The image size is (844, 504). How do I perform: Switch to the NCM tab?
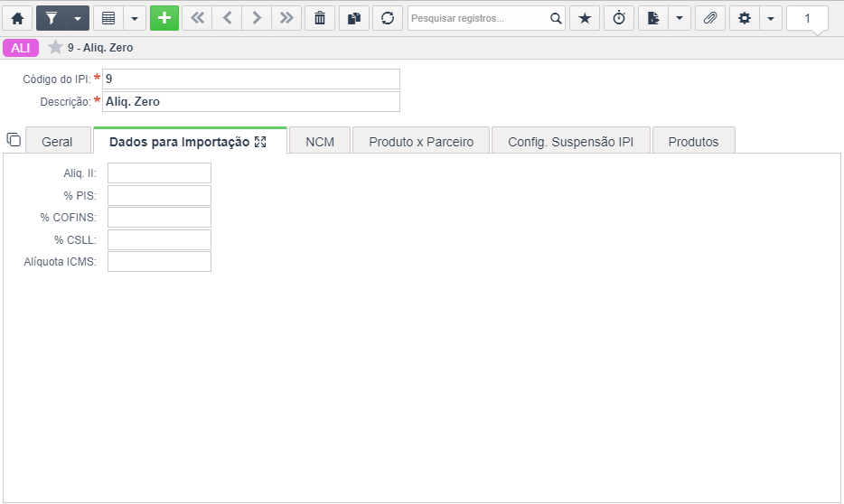(320, 142)
